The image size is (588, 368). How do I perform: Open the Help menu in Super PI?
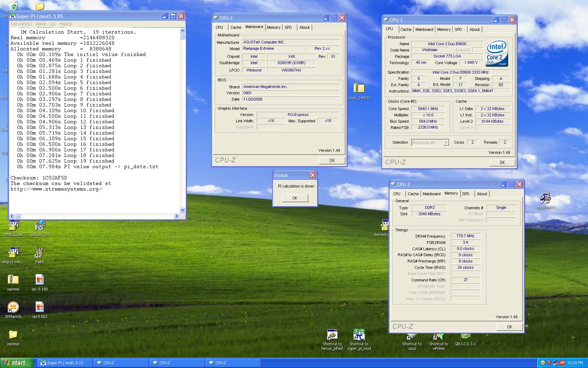pyautogui.click(x=66, y=24)
